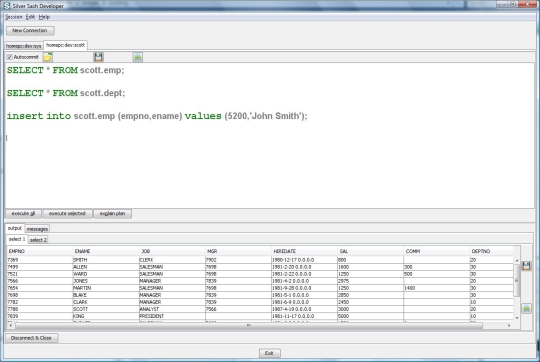Viewport: 540px width, 362px height.
Task: Run the execute all button
Action: 23,214
